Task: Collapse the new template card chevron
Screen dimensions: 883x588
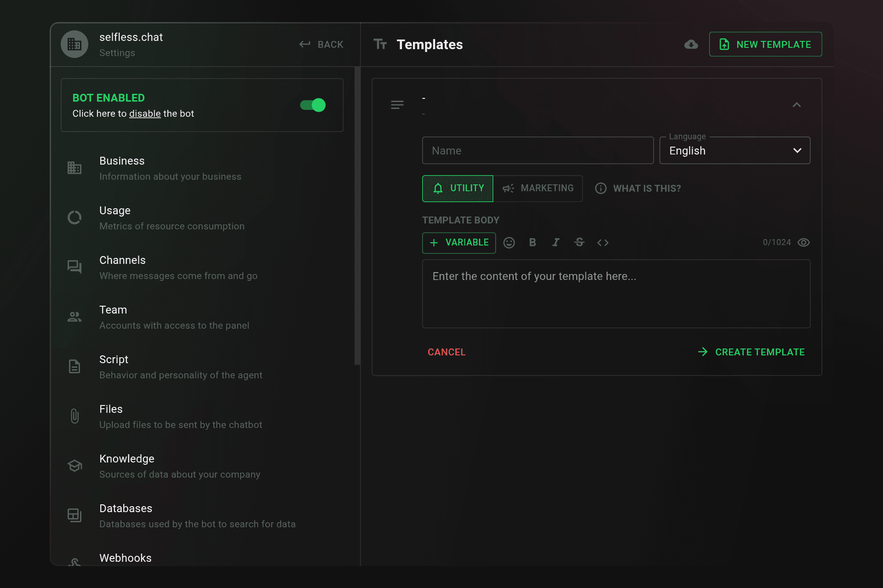Action: point(797,105)
